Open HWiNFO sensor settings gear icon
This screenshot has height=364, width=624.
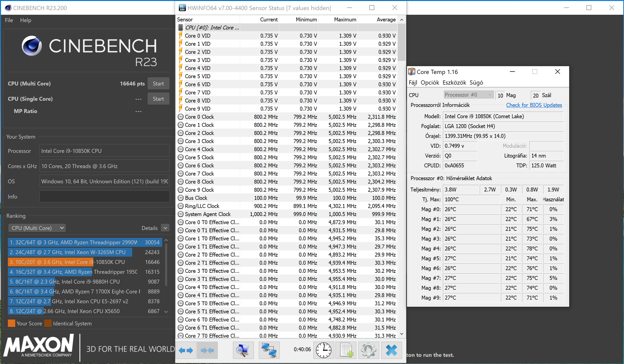coord(369,350)
